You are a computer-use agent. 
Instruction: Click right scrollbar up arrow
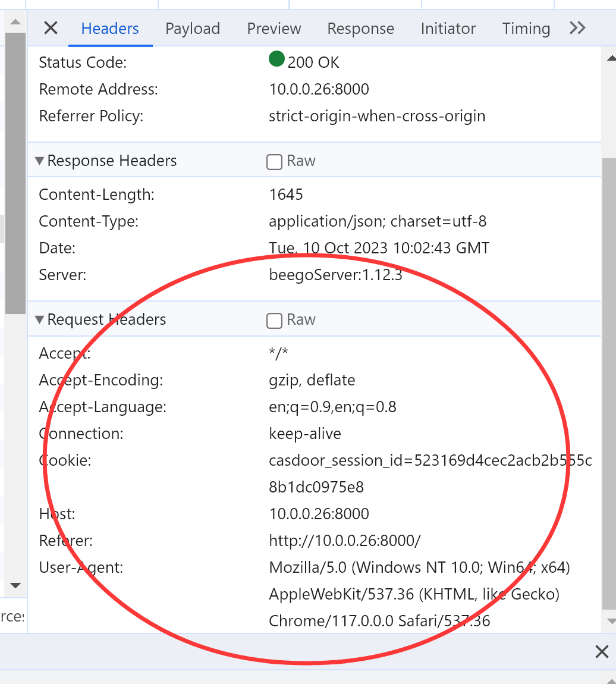pyautogui.click(x=611, y=58)
